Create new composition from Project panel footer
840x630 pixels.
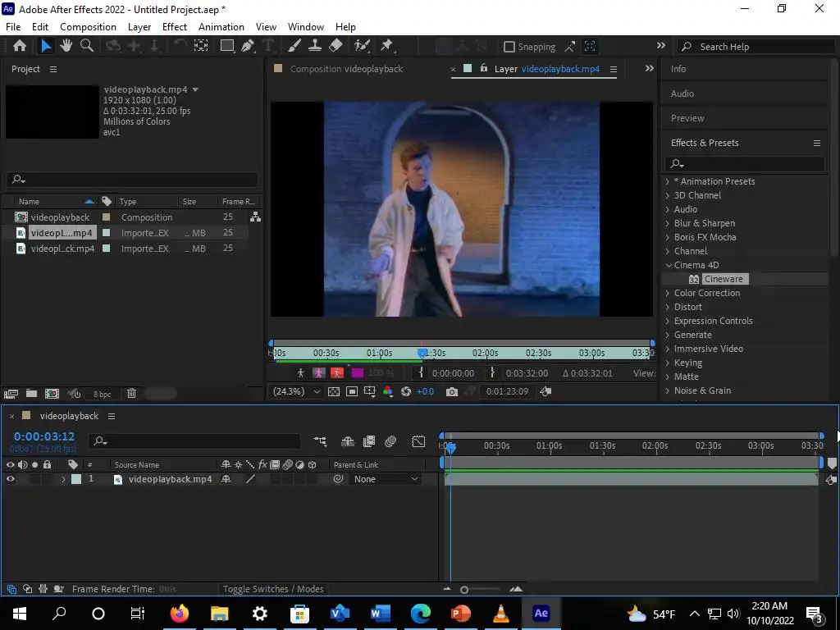click(52, 394)
